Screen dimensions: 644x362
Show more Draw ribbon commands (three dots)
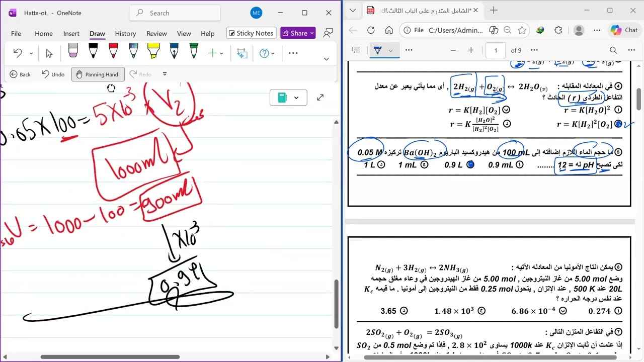[x=293, y=53]
